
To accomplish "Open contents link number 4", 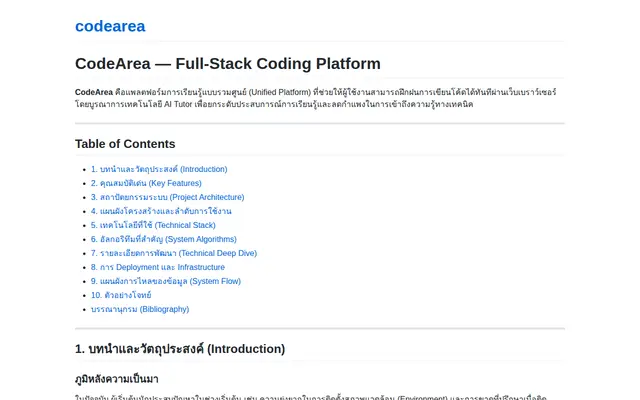I will coord(161,211).
